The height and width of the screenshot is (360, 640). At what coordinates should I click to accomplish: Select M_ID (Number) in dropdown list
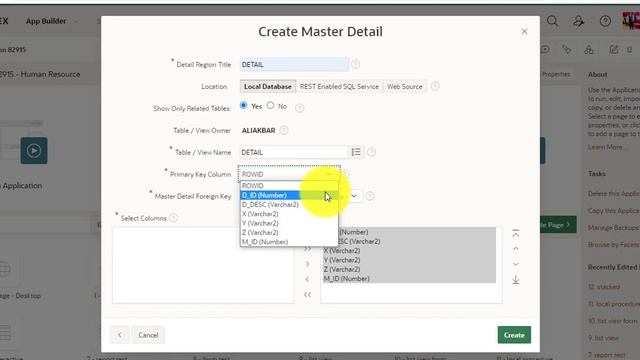(x=289, y=242)
